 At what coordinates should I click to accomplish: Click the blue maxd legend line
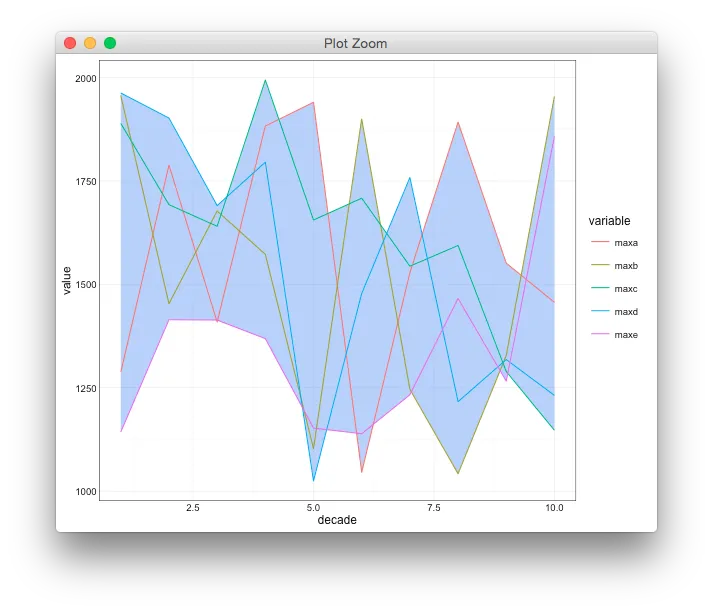click(600, 311)
